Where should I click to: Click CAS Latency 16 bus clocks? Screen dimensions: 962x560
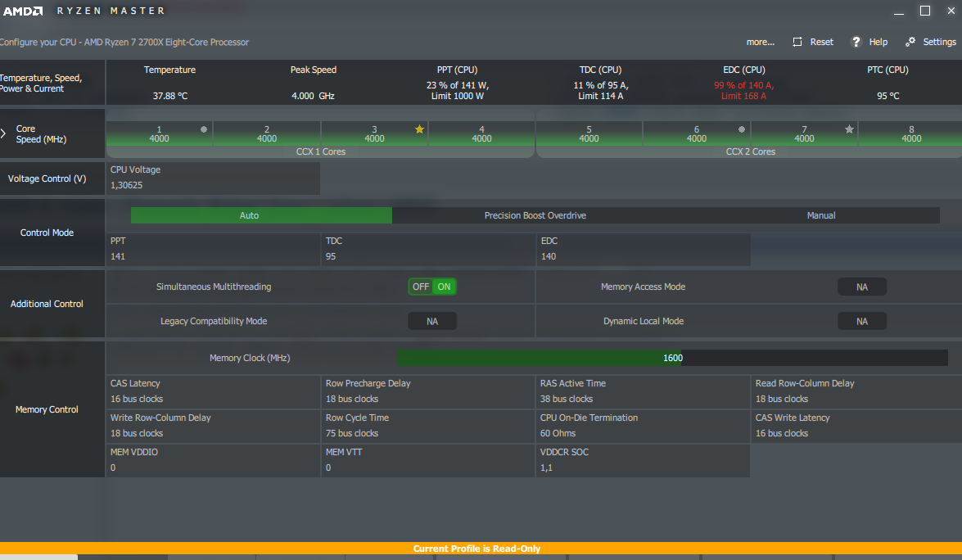click(x=213, y=391)
